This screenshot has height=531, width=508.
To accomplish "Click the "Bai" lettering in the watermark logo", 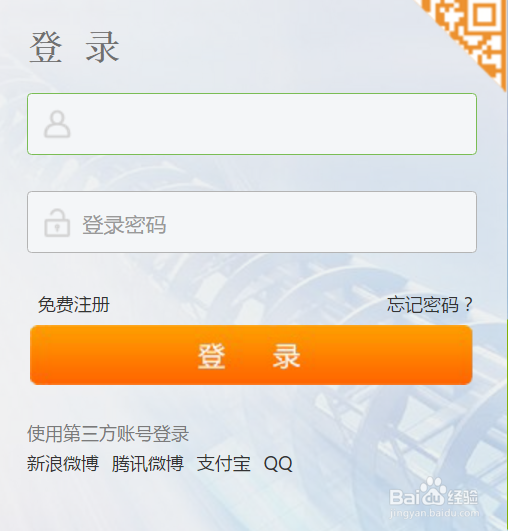I will [405, 497].
